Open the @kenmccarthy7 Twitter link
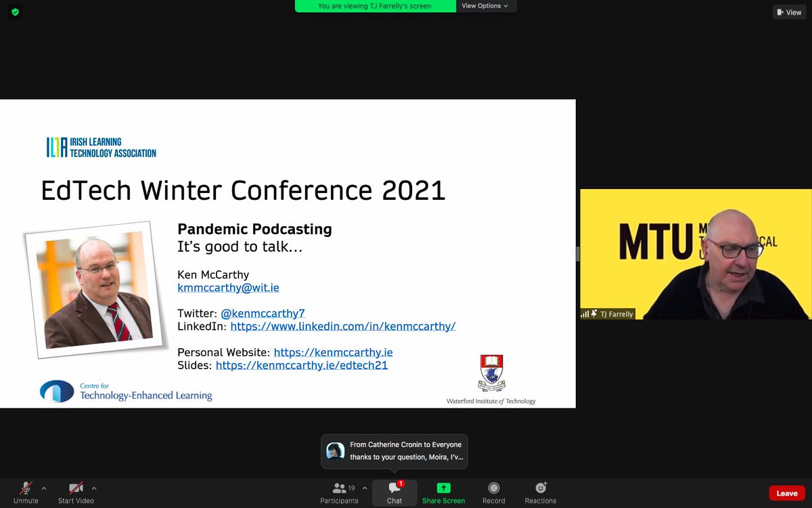The width and height of the screenshot is (812, 508). (x=263, y=313)
